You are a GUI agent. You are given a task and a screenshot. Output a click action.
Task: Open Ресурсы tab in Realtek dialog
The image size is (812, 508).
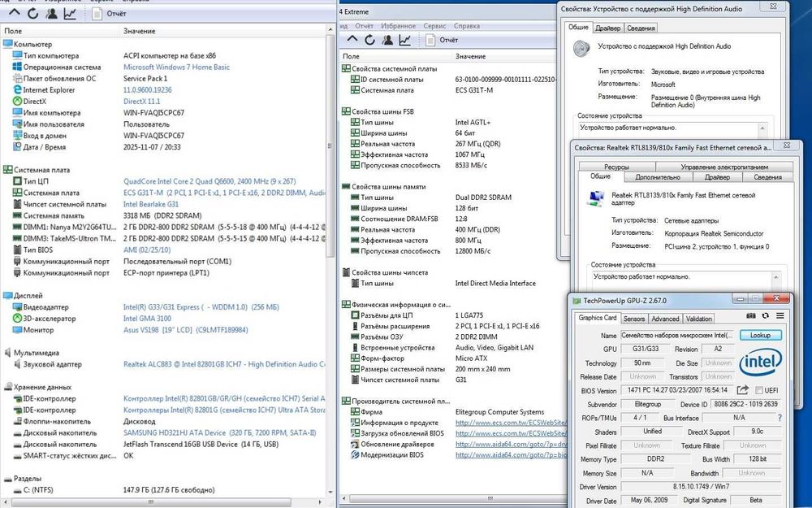tap(616, 167)
